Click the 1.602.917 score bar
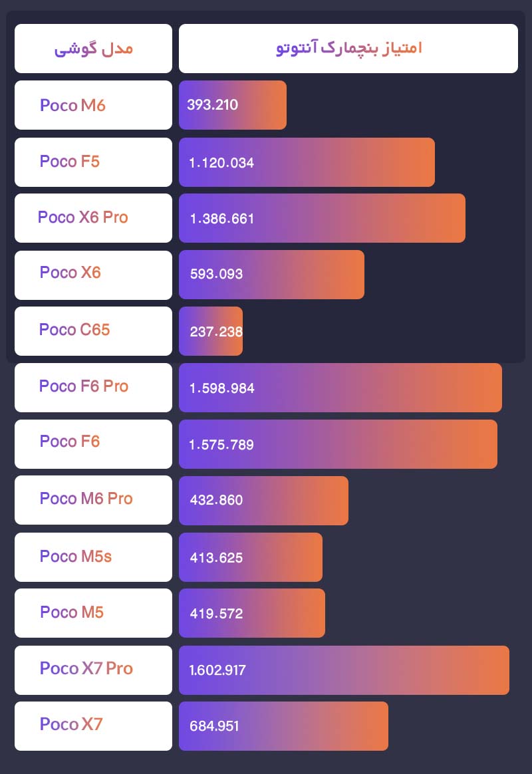 point(344,670)
